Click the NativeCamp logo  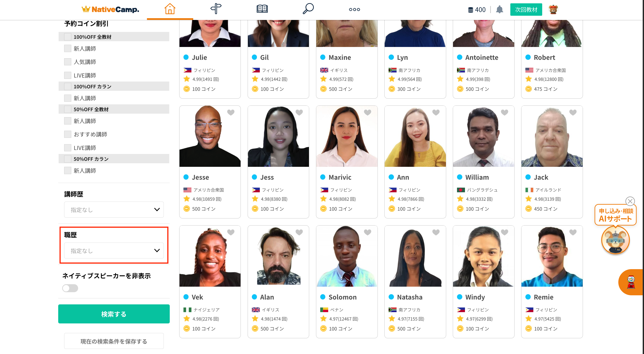pyautogui.click(x=110, y=10)
